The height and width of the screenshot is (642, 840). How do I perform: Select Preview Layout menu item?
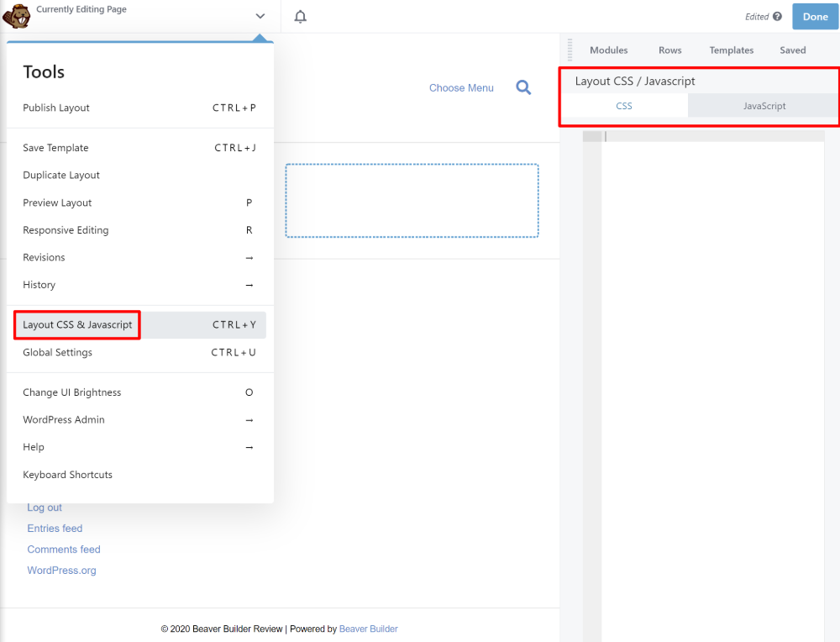(139, 203)
